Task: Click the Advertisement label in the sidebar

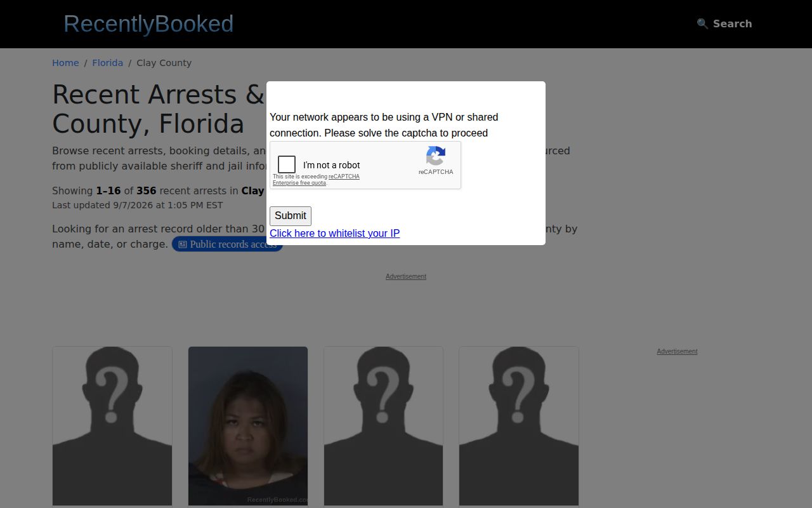Action: [x=677, y=351]
